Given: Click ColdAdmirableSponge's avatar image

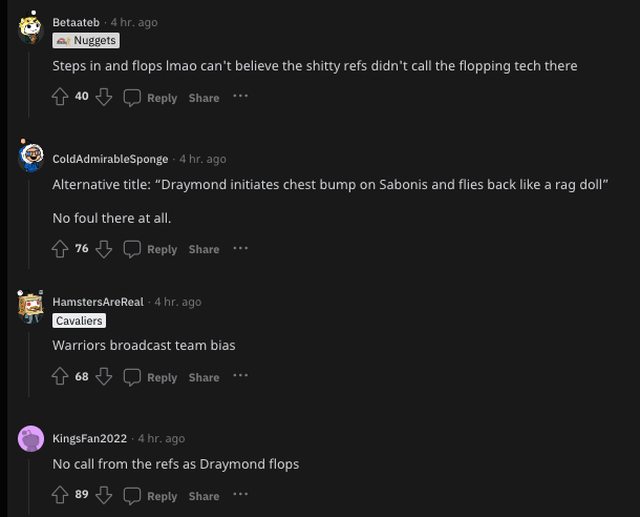Looking at the screenshot, I should pos(30,156).
